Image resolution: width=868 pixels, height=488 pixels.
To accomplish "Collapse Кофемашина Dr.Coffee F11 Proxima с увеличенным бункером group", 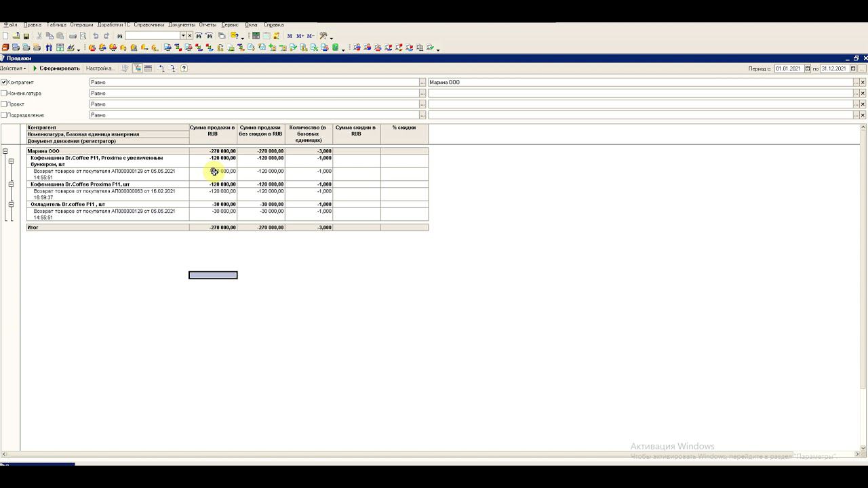I will pos(11,161).
